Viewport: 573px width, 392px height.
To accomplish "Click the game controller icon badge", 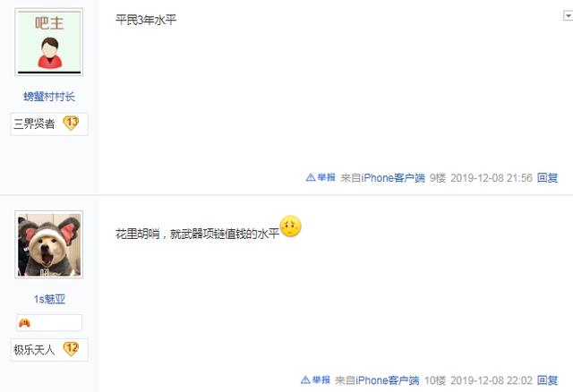I will click(x=24, y=323).
